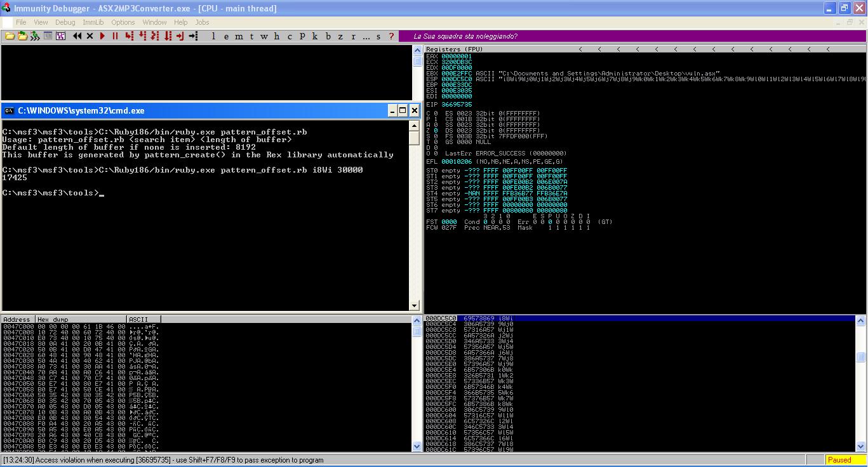Click the 'LastErr ERROR_SUCCESS' line in registers
This screenshot has height=467, width=868.
(505, 153)
